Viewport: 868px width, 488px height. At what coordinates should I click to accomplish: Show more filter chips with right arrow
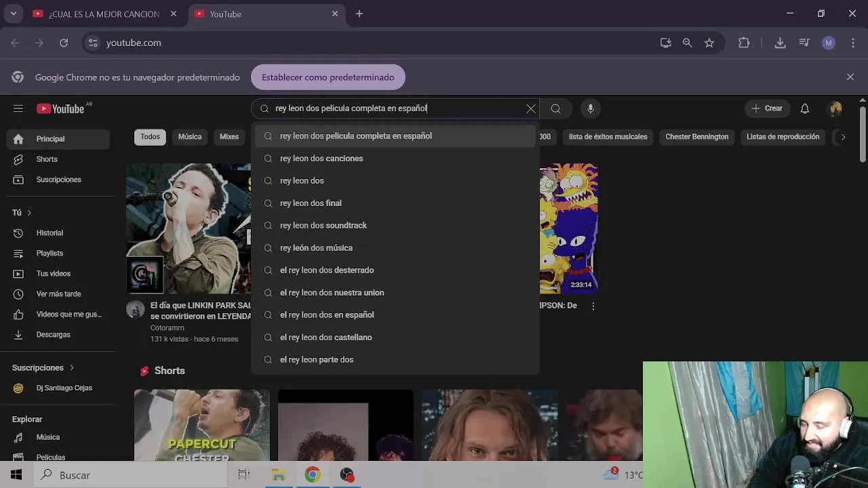click(843, 137)
